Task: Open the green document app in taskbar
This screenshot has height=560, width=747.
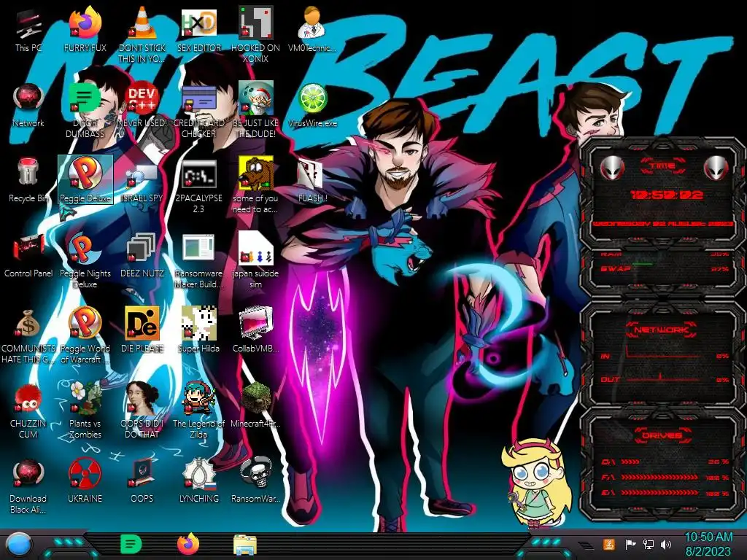Action: tap(131, 544)
